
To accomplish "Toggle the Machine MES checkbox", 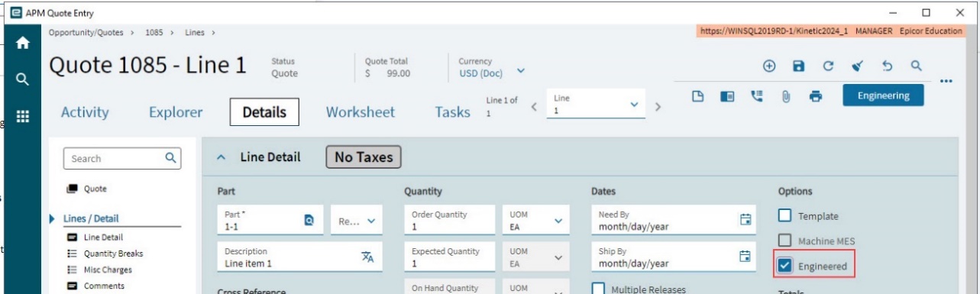I will click(784, 241).
